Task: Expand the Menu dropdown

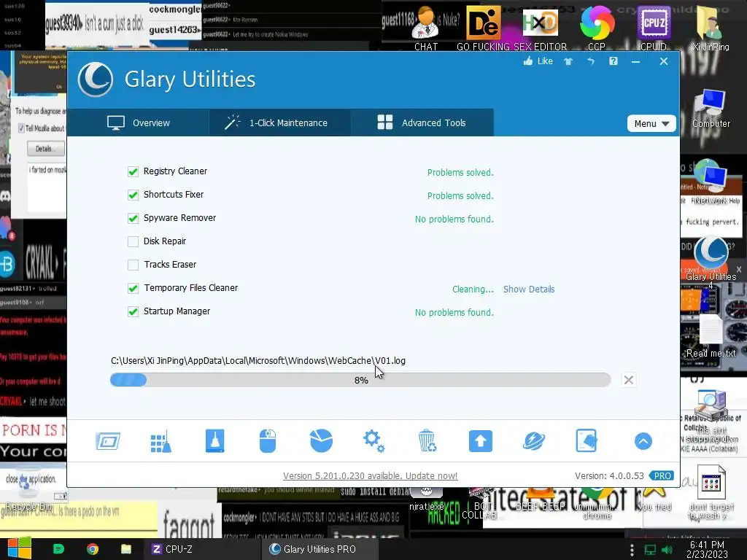Action: [x=651, y=124]
